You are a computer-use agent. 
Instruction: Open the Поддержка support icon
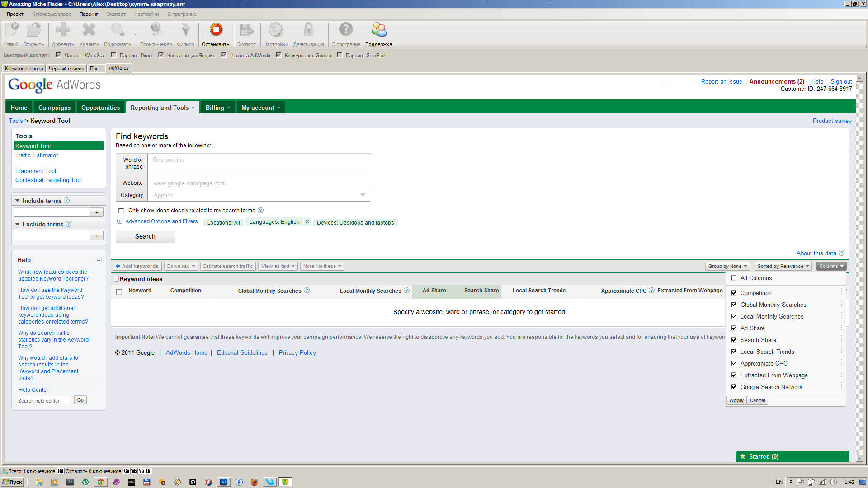click(x=379, y=30)
